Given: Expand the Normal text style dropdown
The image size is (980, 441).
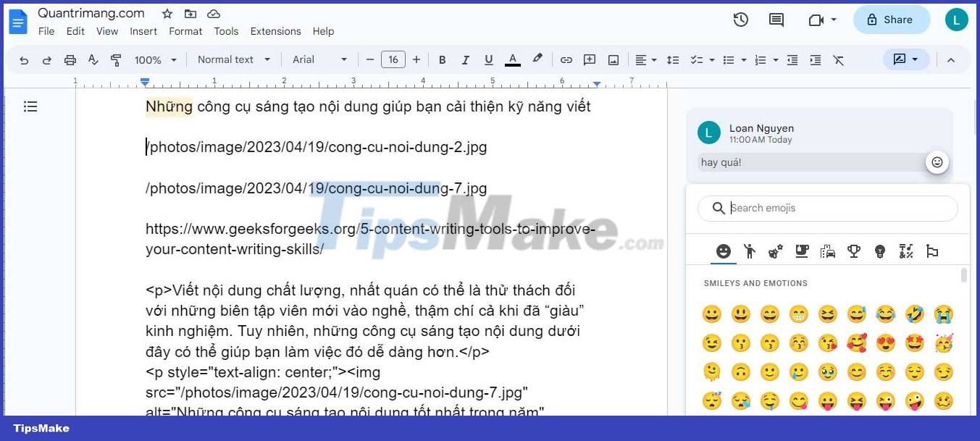Looking at the screenshot, I should click(x=233, y=59).
